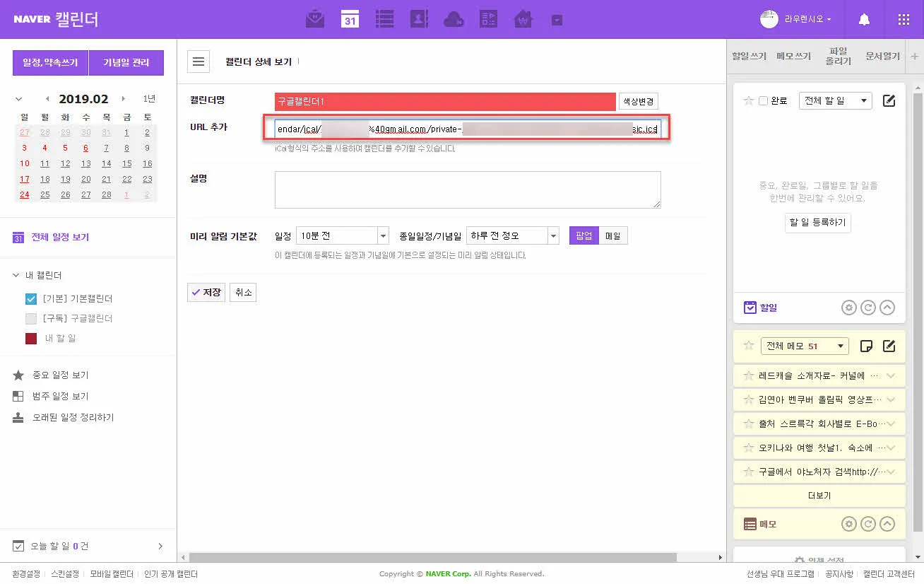This screenshot has width=924, height=584.
Task: Star the 김연아 벤쿠버 올림픽 memo
Action: pos(749,399)
